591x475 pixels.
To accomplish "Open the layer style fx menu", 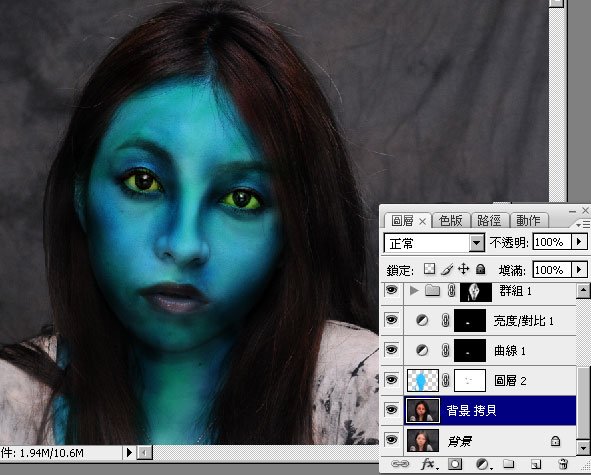I will pyautogui.click(x=429, y=464).
